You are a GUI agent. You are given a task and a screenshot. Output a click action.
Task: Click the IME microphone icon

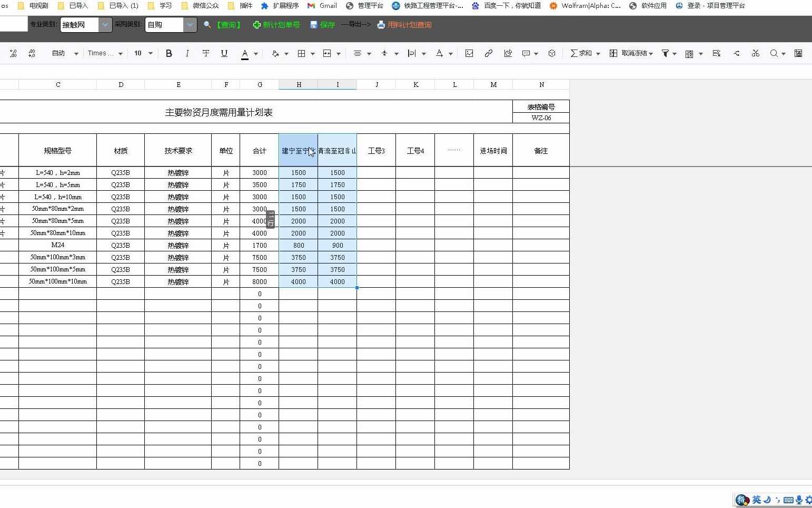point(799,500)
